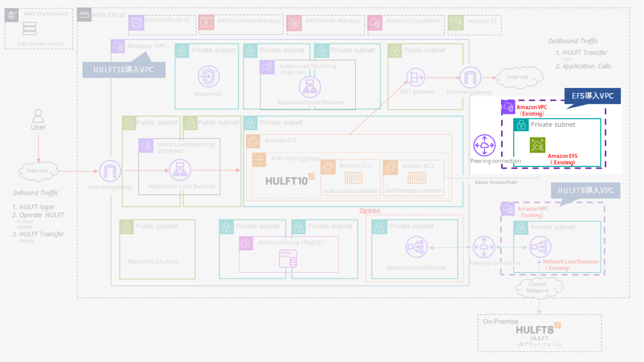Click the Amazon Route 53 icon

(x=137, y=23)
